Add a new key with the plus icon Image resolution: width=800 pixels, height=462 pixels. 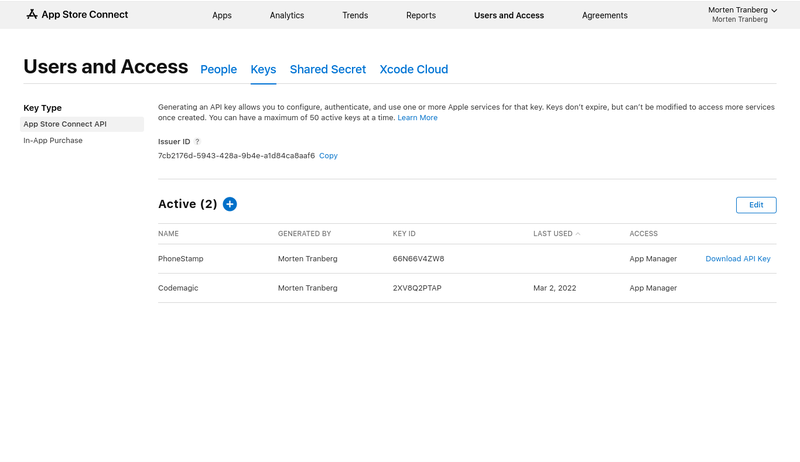click(230, 204)
